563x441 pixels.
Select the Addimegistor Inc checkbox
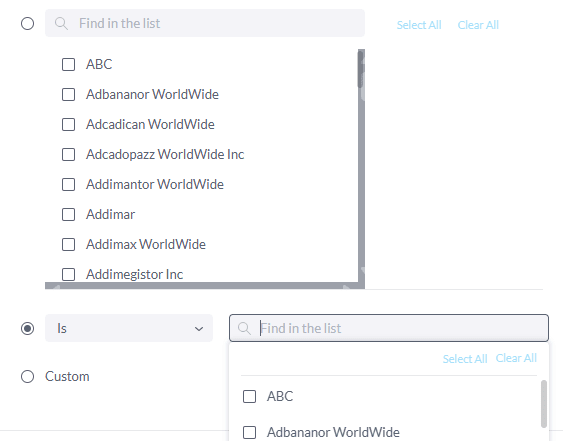point(68,275)
